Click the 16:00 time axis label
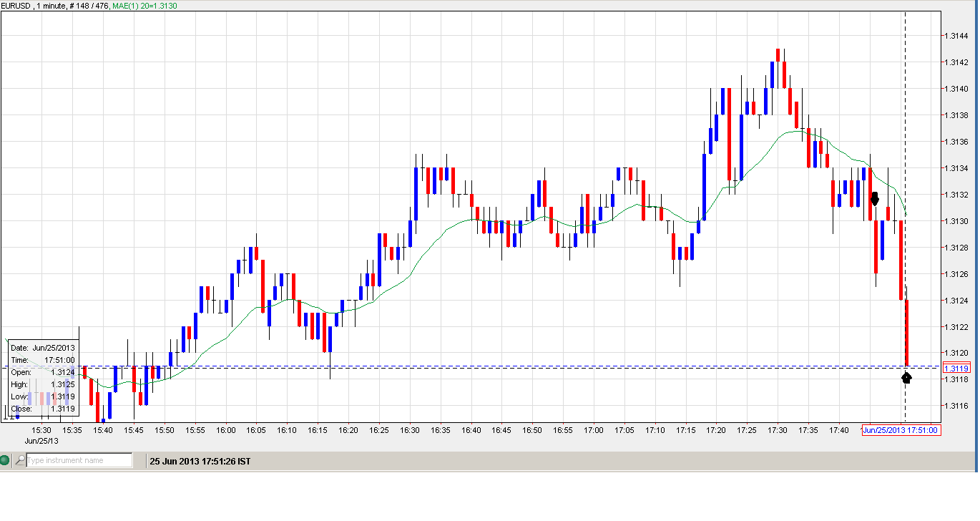The height and width of the screenshot is (521, 980). tap(226, 430)
